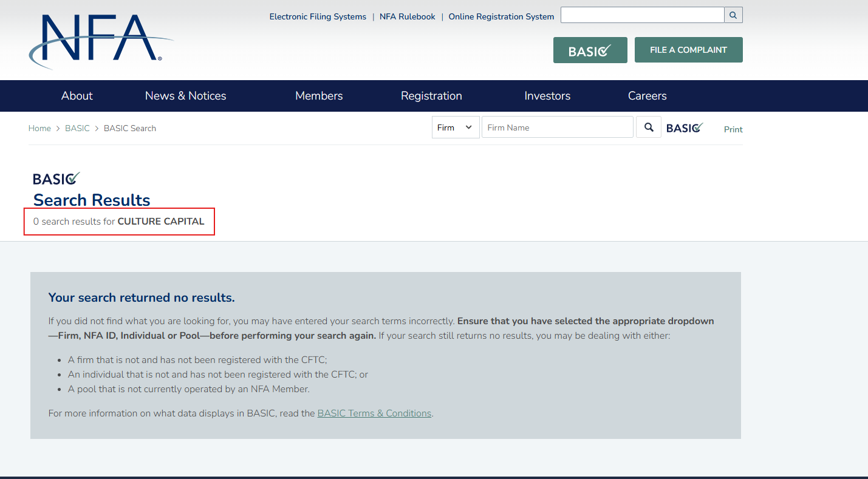
Task: Click BASIC logo beside Print link
Action: tap(685, 128)
